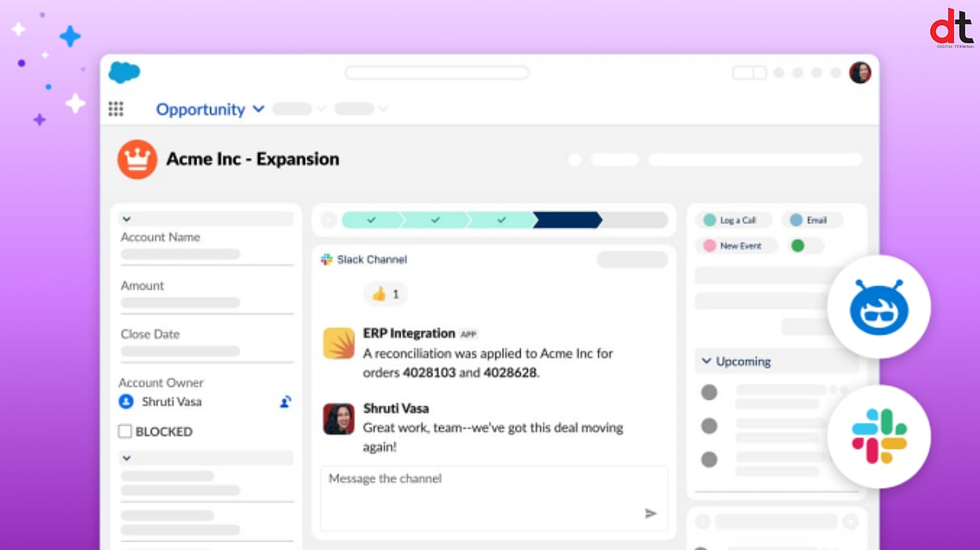Click the thumbs up reaction

tap(385, 294)
